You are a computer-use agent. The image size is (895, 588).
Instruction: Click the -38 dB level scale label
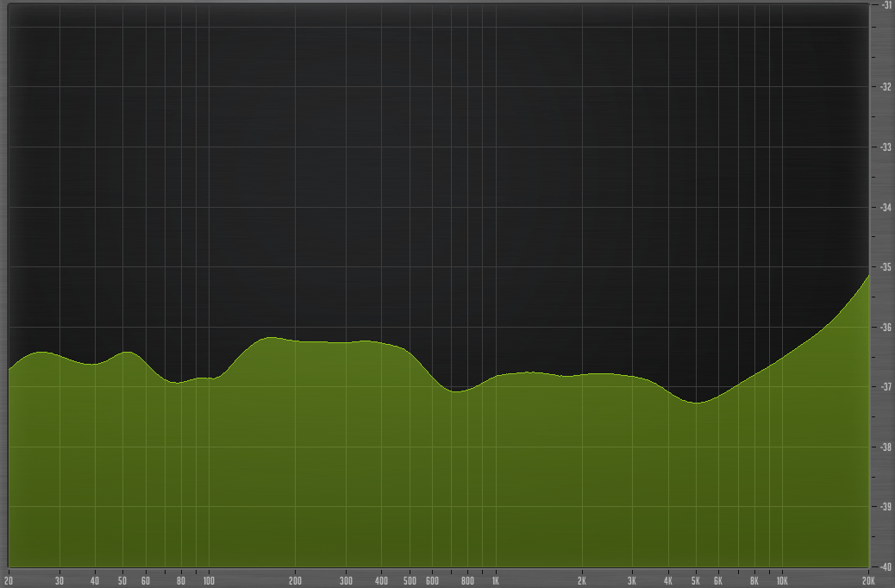(886, 447)
